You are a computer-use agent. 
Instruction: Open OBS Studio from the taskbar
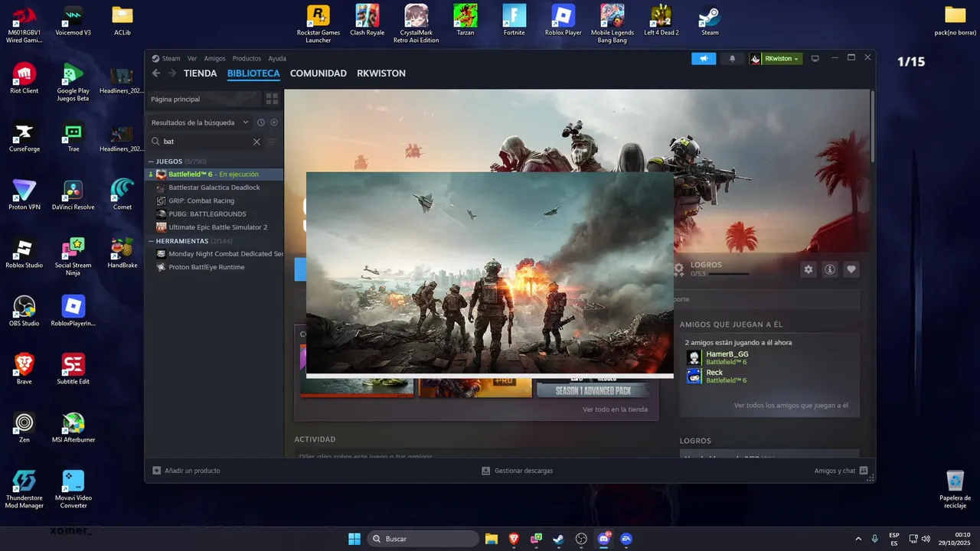(x=581, y=539)
